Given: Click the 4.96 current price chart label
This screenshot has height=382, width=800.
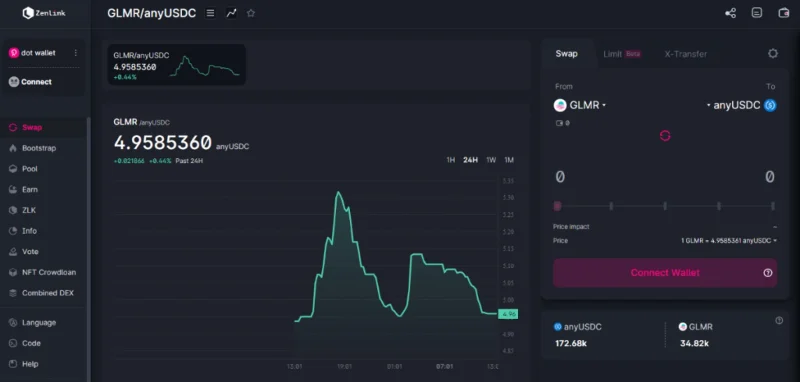Looking at the screenshot, I should pos(508,314).
